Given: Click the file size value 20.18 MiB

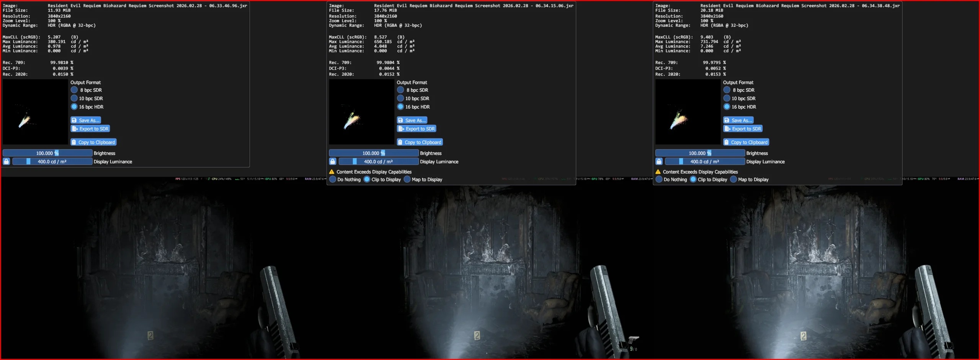Looking at the screenshot, I should point(712,10).
